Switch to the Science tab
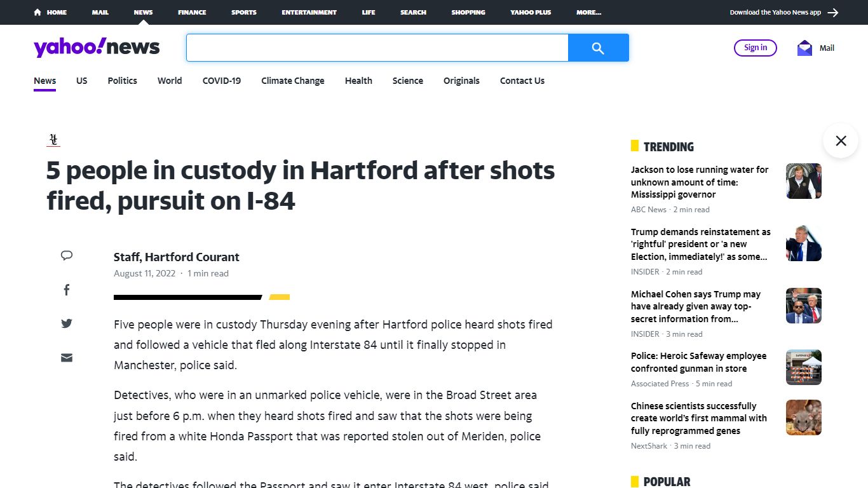This screenshot has width=868, height=488. coord(408,81)
